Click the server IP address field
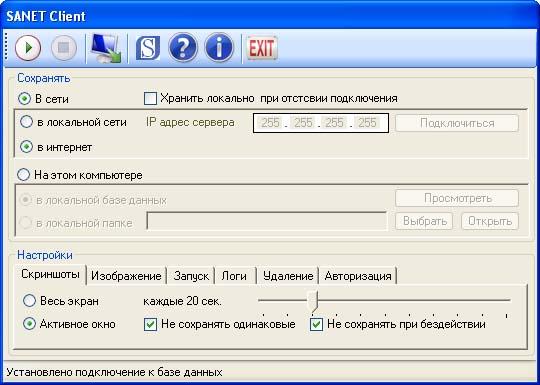 tap(321, 123)
